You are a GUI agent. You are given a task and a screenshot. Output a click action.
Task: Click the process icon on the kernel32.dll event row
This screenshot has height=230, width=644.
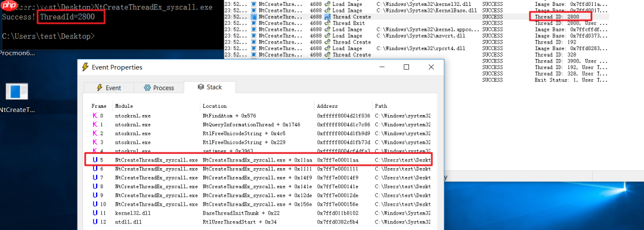tap(254, 4)
